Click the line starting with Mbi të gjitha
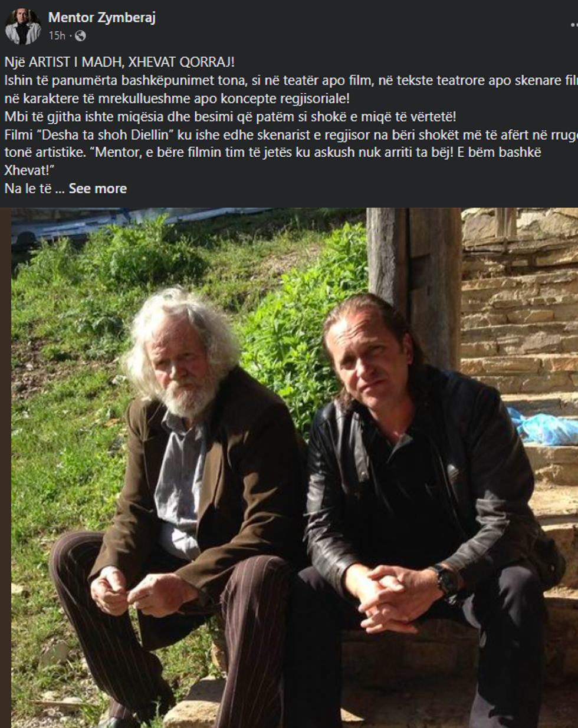Image resolution: width=578 pixels, height=728 pixels. 230,117
